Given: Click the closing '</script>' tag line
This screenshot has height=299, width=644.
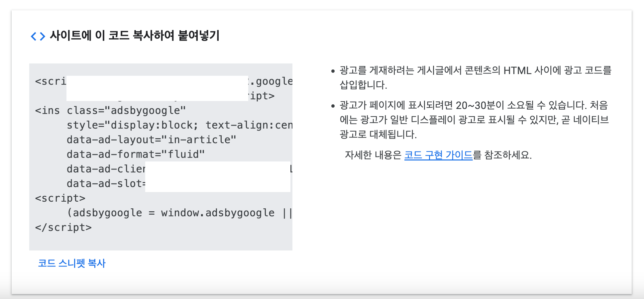Looking at the screenshot, I should (x=63, y=227).
